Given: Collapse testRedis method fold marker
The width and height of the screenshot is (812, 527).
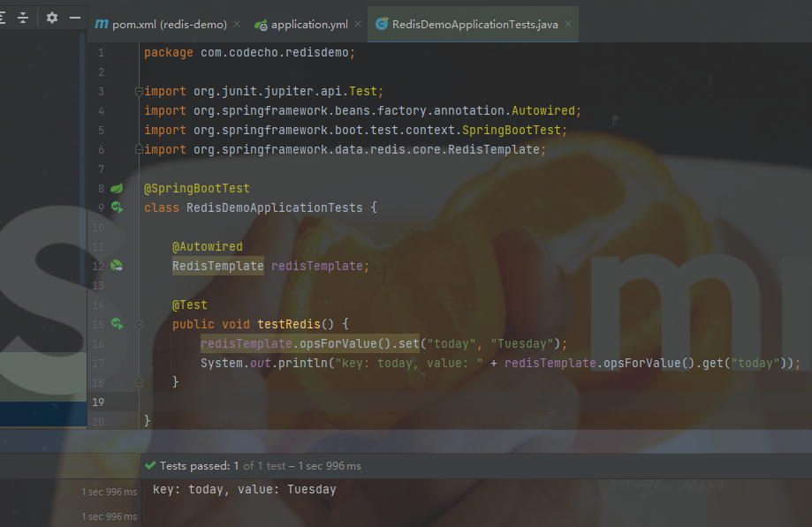Looking at the screenshot, I should click(139, 325).
